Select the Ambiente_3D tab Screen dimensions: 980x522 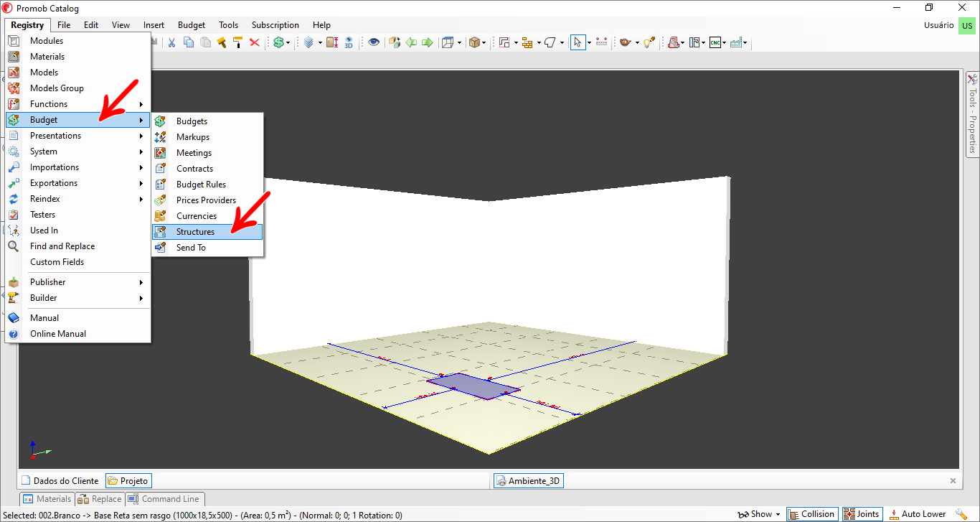point(528,481)
